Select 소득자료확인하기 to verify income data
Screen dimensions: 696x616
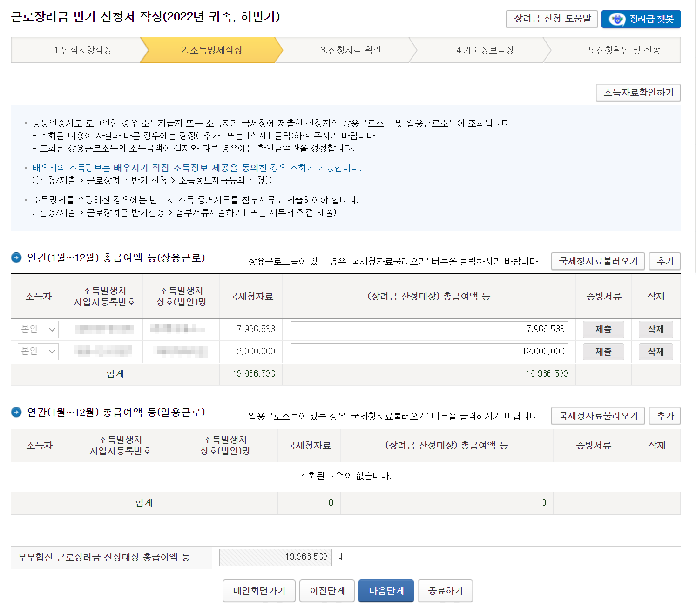point(638,92)
